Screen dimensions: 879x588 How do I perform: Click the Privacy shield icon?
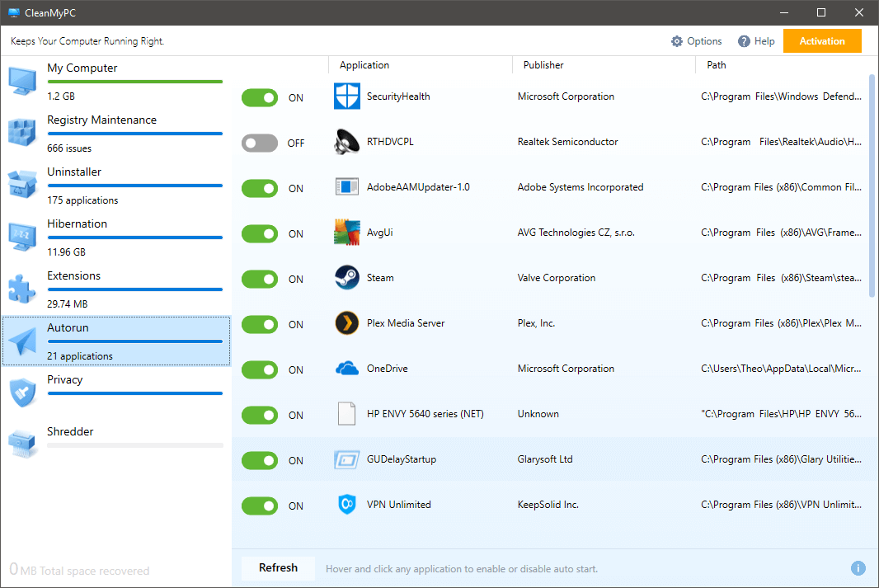pos(22,393)
